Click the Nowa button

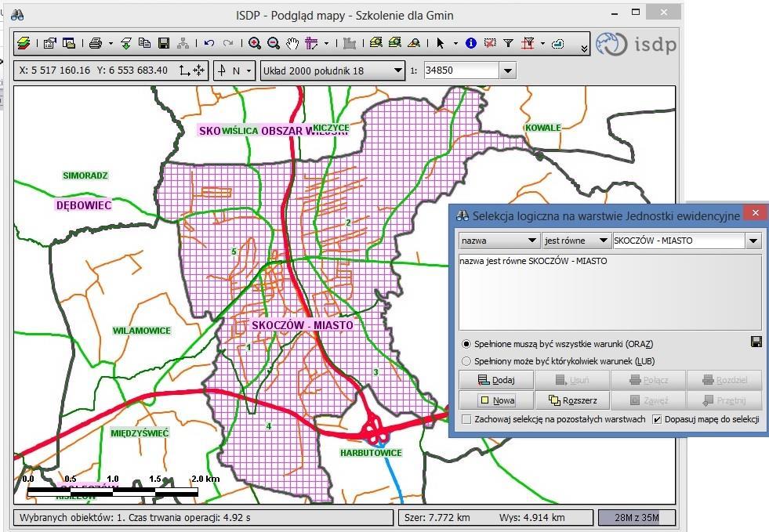(496, 400)
